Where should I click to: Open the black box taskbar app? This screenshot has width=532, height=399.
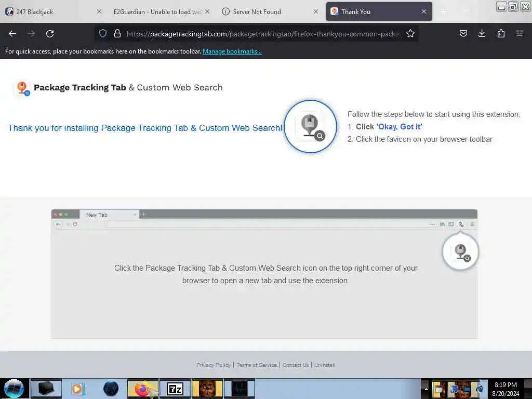tap(46, 389)
